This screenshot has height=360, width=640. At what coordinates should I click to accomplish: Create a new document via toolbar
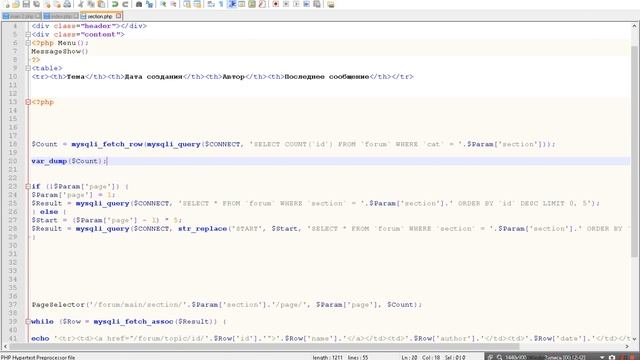pos(6,4)
